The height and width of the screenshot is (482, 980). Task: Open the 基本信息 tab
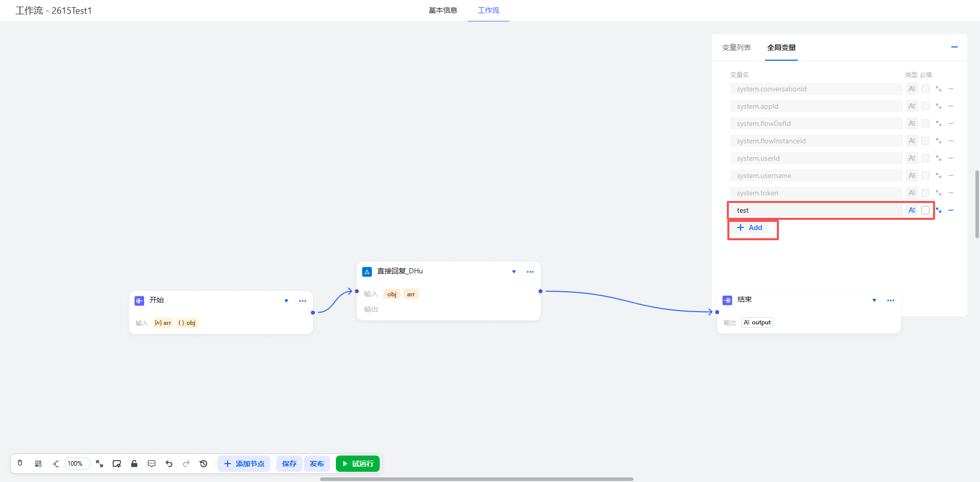443,10
